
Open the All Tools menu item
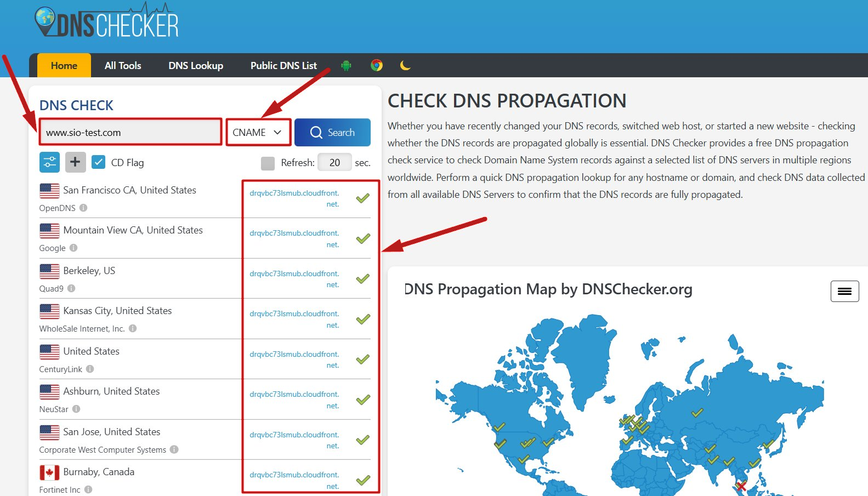coord(123,66)
